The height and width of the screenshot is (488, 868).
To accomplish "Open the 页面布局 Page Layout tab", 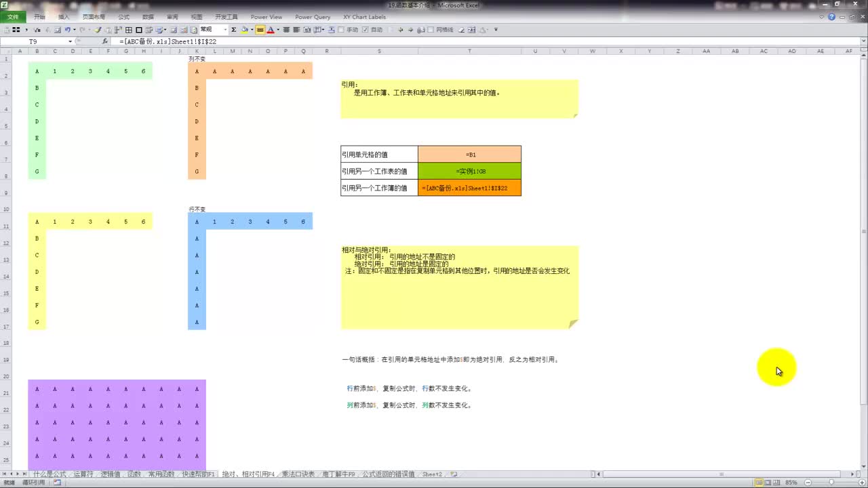I will point(94,17).
